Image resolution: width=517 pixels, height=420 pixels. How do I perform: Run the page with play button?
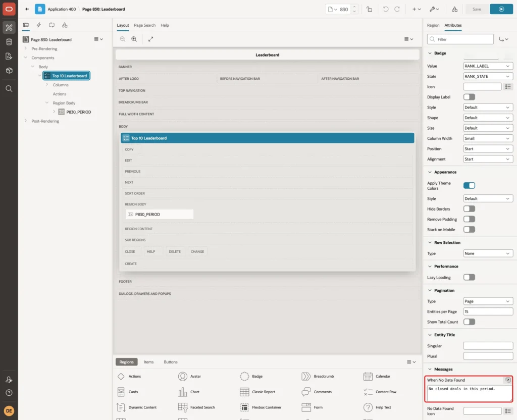coord(501,9)
